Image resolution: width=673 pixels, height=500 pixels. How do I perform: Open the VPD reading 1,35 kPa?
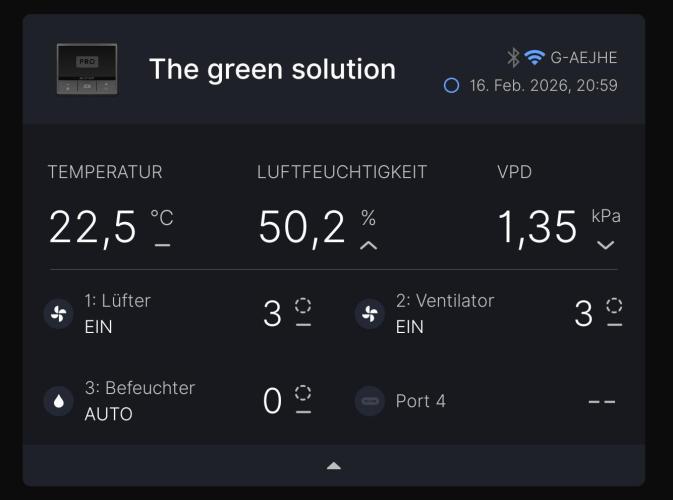click(x=538, y=228)
